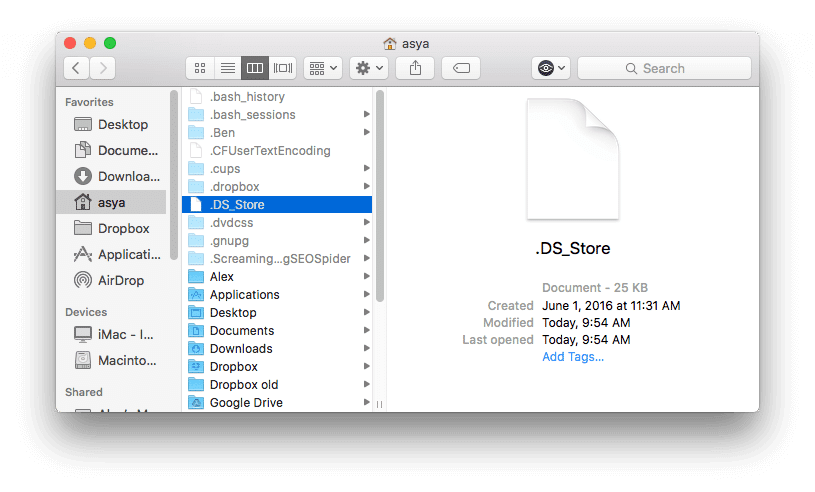The image size is (815, 492).
Task: Click the Add Tags link
Action: 573,357
